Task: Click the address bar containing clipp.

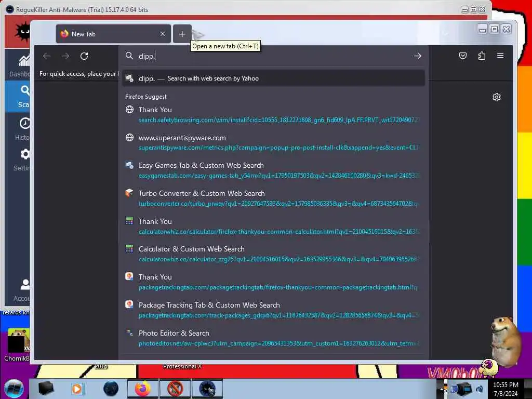Action: pos(273,56)
